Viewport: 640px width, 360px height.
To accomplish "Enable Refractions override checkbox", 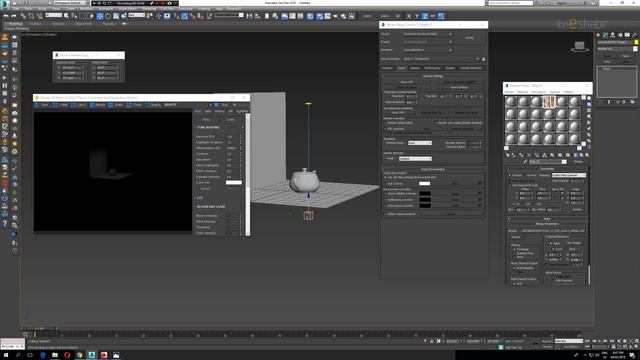I will tap(385, 205).
